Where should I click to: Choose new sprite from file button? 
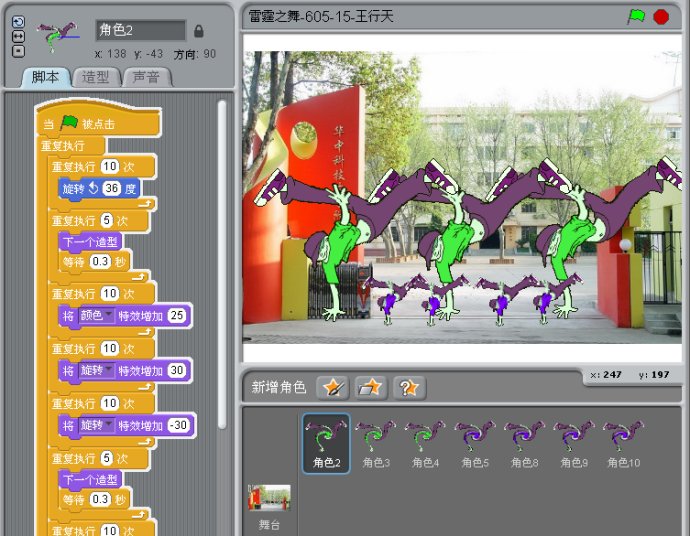[371, 388]
